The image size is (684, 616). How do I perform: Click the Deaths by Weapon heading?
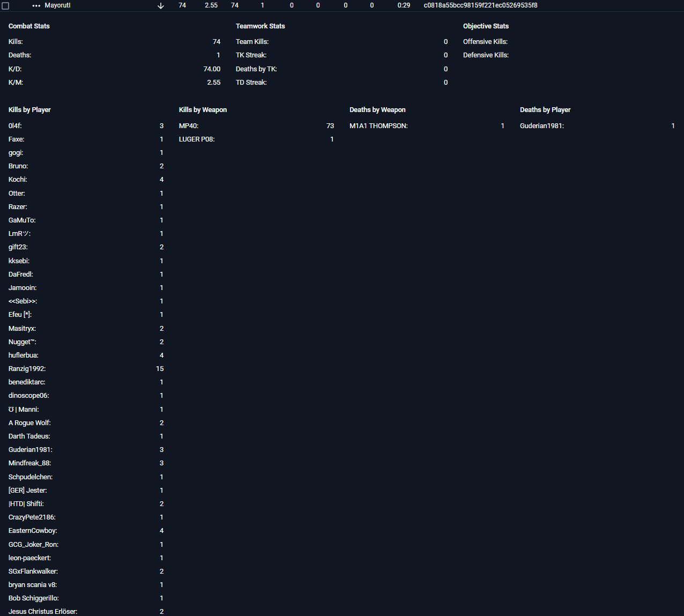pyautogui.click(x=377, y=110)
